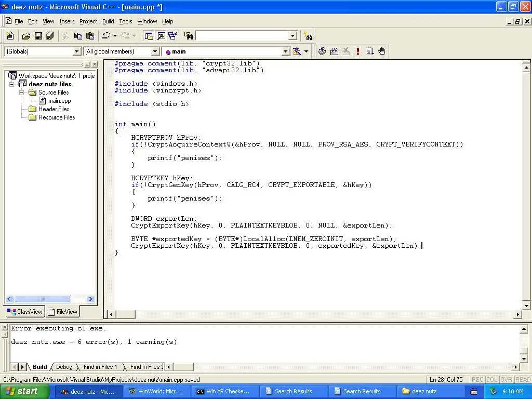Click the Cut scissors icon

(x=65, y=36)
